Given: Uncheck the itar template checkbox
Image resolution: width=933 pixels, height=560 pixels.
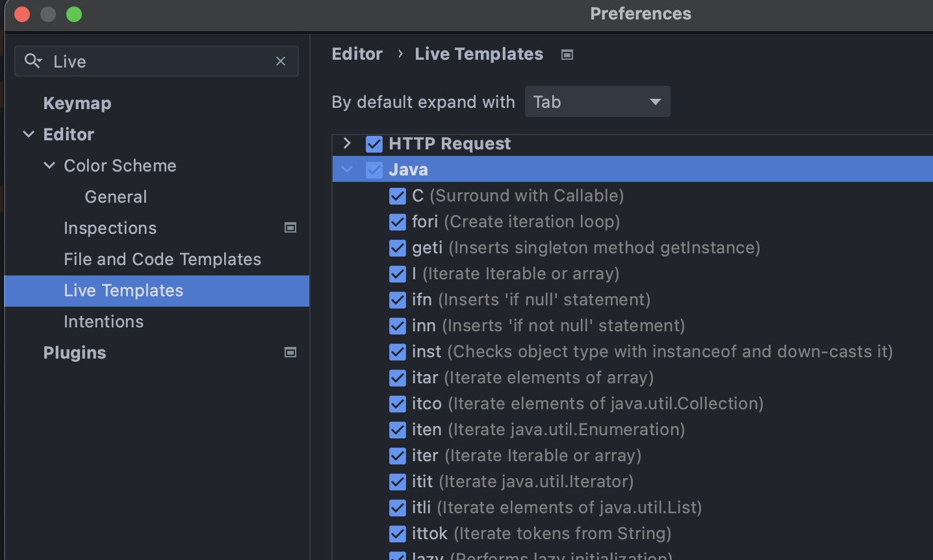Looking at the screenshot, I should (398, 378).
